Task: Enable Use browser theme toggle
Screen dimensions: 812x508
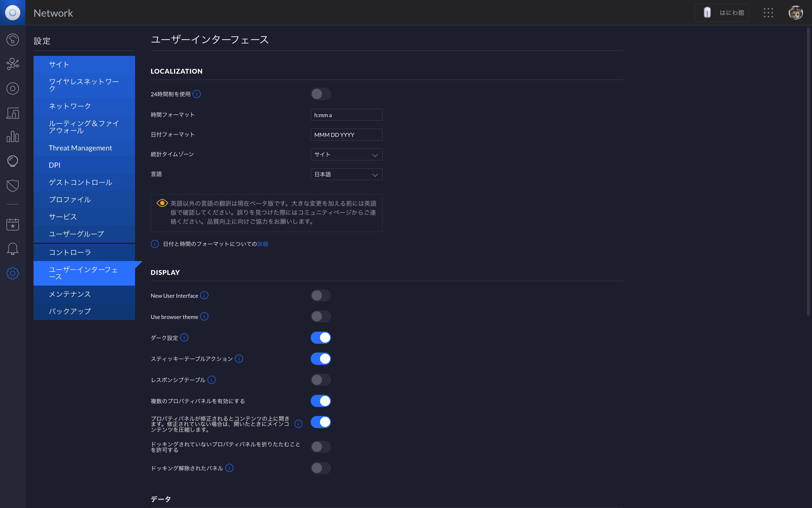Action: click(x=321, y=316)
